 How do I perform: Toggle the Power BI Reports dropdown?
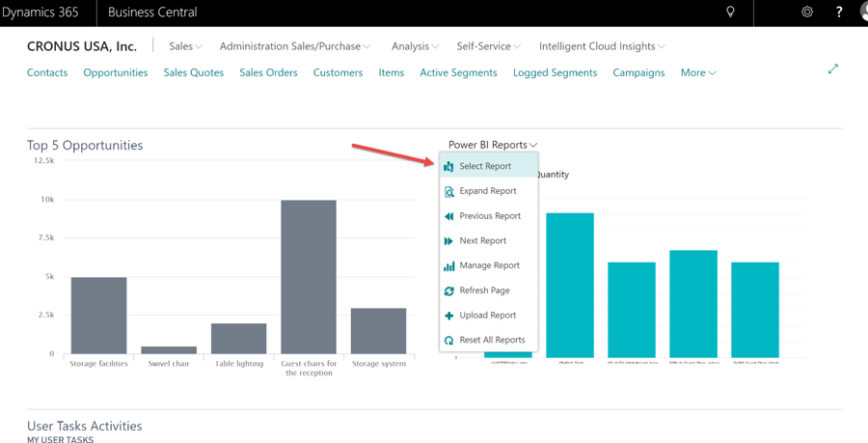point(493,145)
